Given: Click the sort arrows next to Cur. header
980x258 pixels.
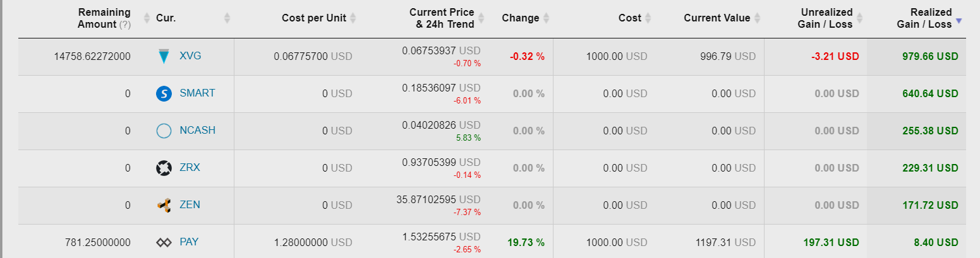Looking at the screenshot, I should tap(227, 18).
